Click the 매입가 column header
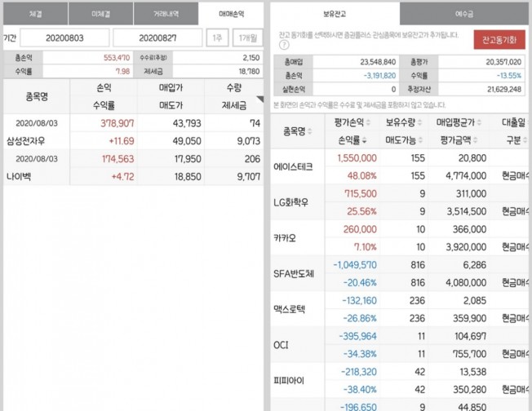This screenshot has height=411, width=532. [x=171, y=88]
